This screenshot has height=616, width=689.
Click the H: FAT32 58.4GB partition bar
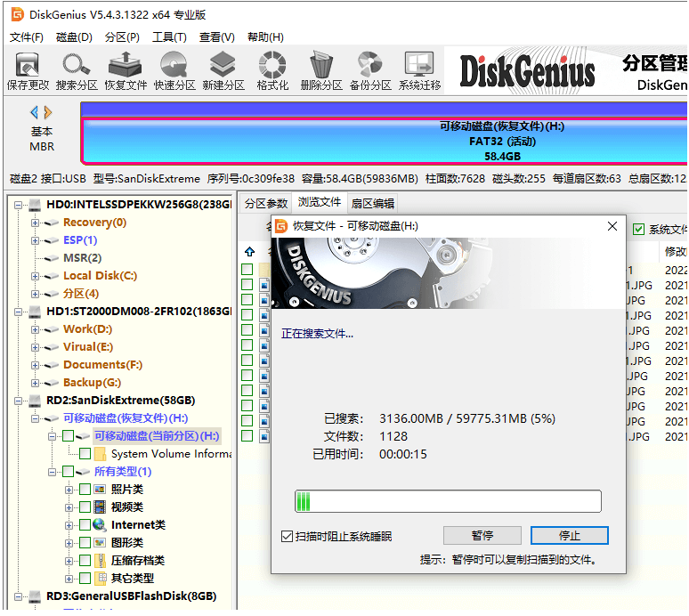point(385,141)
